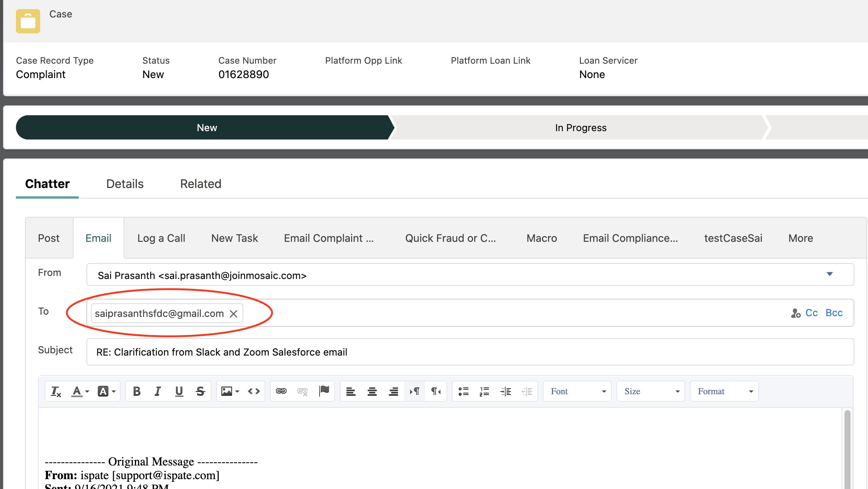The image size is (868, 489).
Task: Click the add recipient person icon
Action: 795,313
